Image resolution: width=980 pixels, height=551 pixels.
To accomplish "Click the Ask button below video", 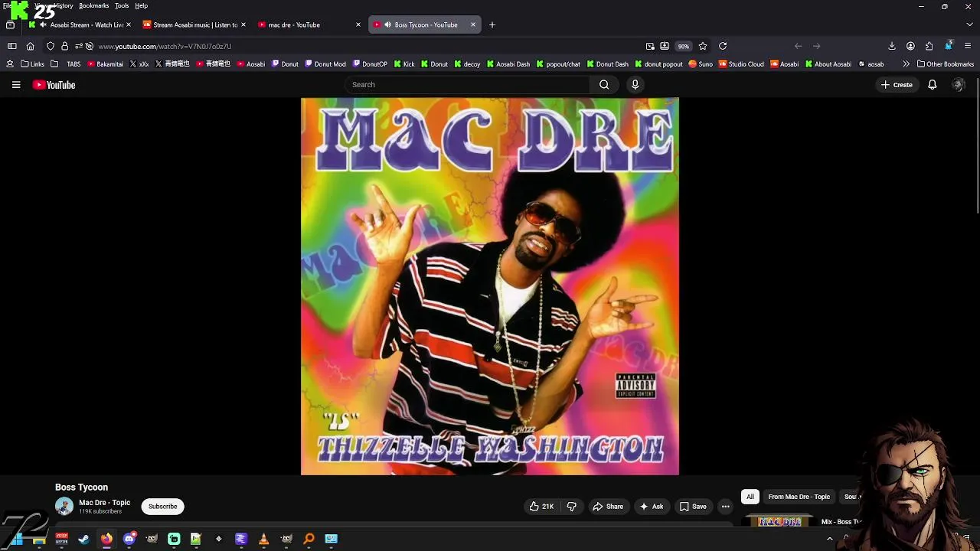I will (652, 507).
